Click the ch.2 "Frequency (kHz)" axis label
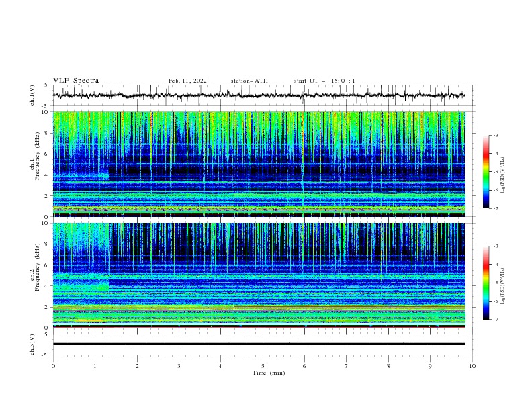The width and height of the screenshot is (532, 411). coord(38,267)
